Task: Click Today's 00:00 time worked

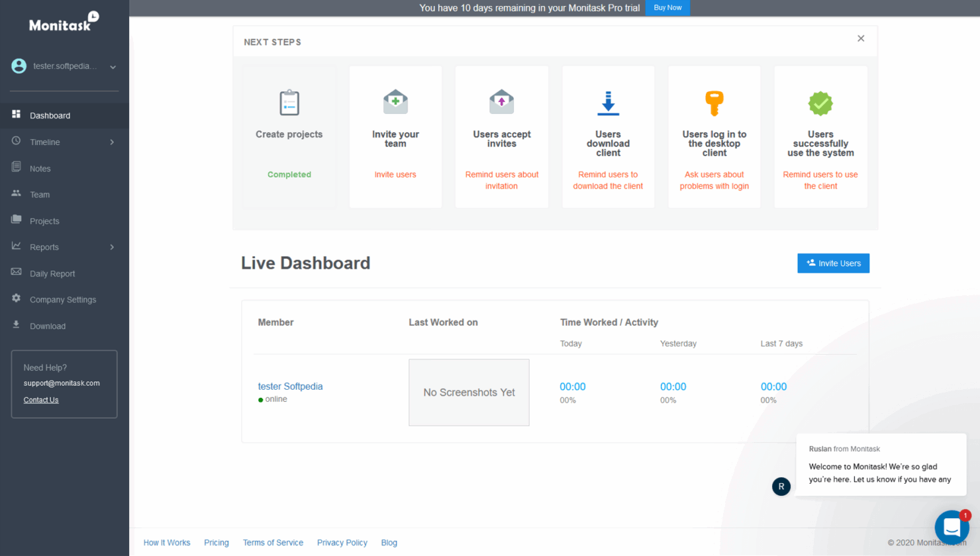Action: 573,387
